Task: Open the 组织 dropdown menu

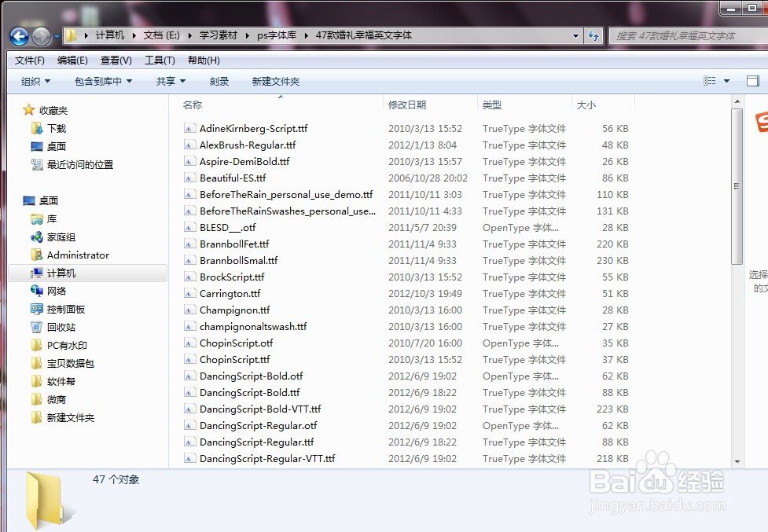Action: pos(35,80)
